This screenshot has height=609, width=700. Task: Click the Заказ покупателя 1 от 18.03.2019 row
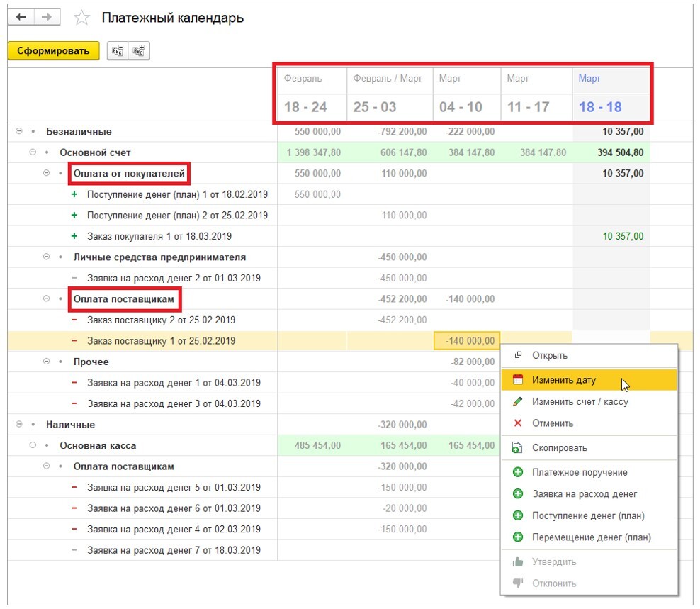159,236
